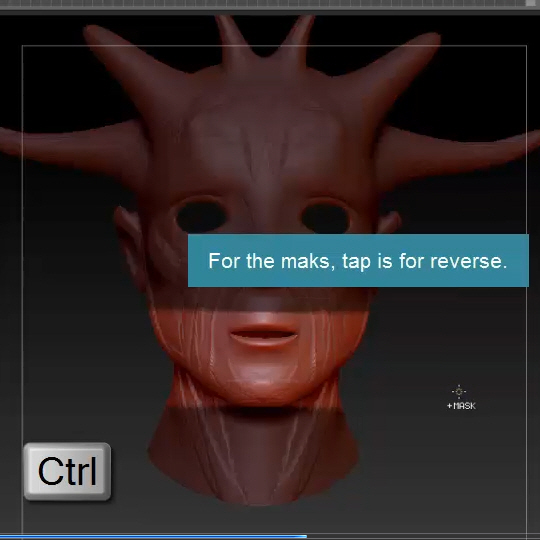Click the blue caption banner about mask reverse
Screen dimensions: 540x540
click(x=358, y=261)
